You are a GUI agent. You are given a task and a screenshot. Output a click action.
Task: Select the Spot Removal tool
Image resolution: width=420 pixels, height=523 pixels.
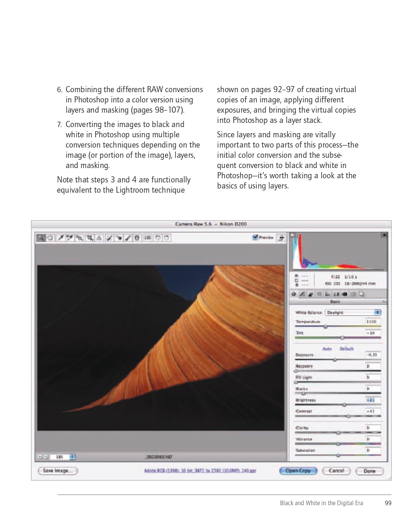pyautogui.click(x=109, y=238)
